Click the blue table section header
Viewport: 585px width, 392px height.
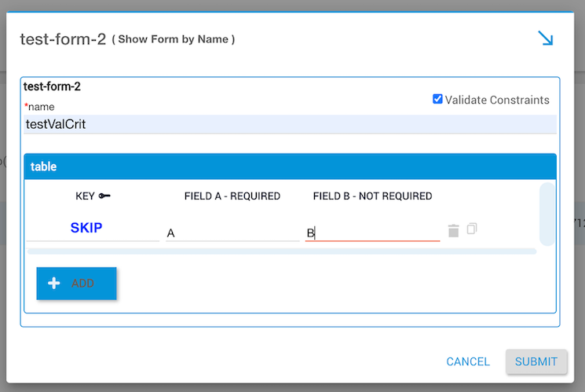pos(290,167)
